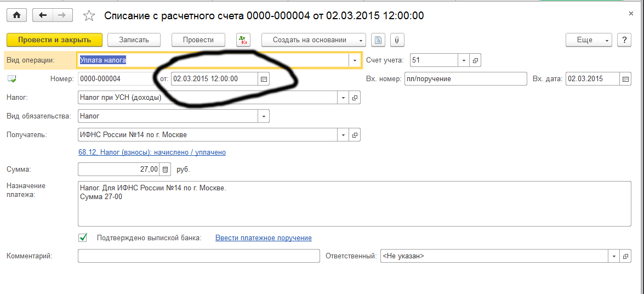This screenshot has height=294, width=644.
Task: Open the Еще menu
Action: [589, 40]
